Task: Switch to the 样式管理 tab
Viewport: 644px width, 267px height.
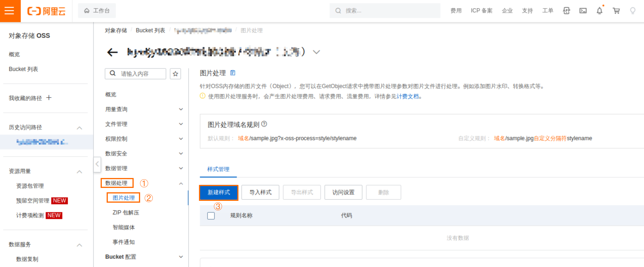Action: pyautogui.click(x=218, y=169)
